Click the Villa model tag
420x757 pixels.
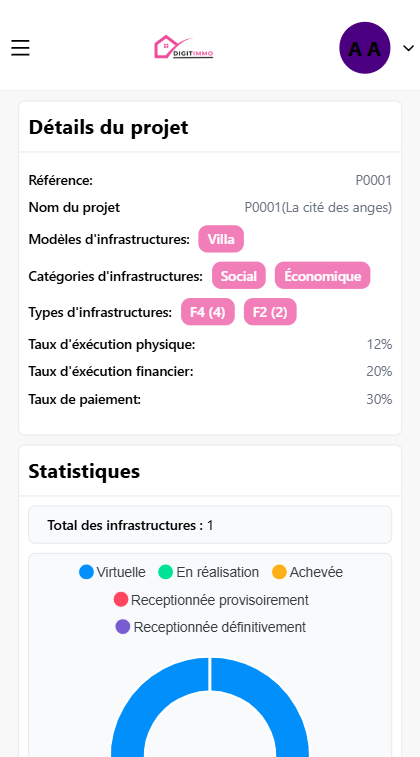coord(221,239)
